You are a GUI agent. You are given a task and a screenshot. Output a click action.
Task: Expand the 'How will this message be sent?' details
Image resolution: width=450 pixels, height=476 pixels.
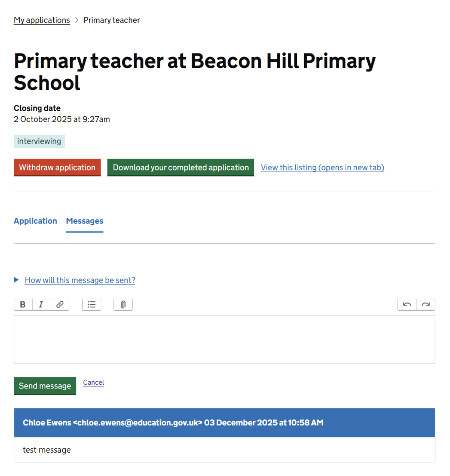(80, 280)
